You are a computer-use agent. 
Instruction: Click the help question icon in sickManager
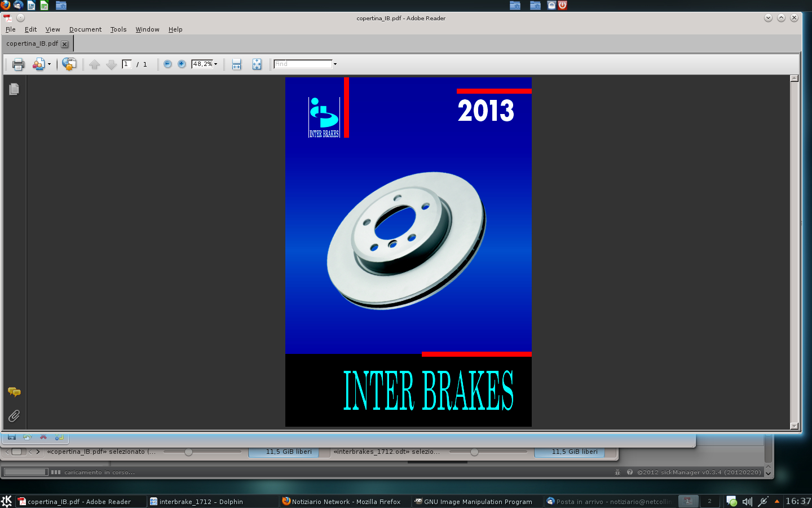pos(630,472)
